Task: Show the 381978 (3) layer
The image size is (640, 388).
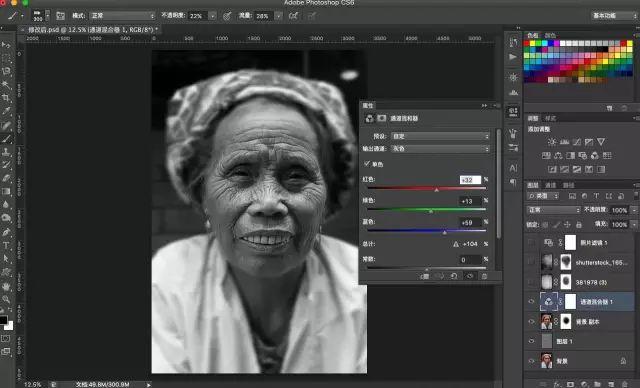Action: 531,282
